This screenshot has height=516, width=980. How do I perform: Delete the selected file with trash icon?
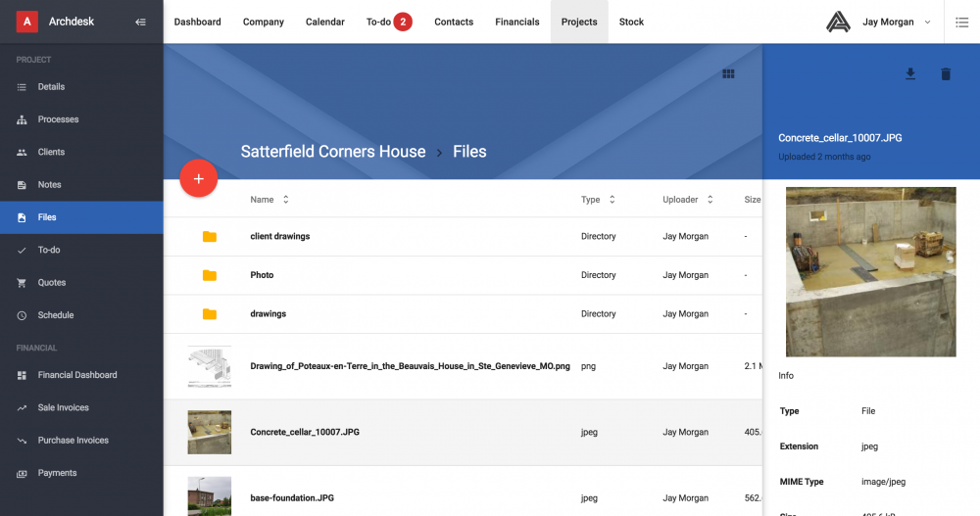(946, 73)
